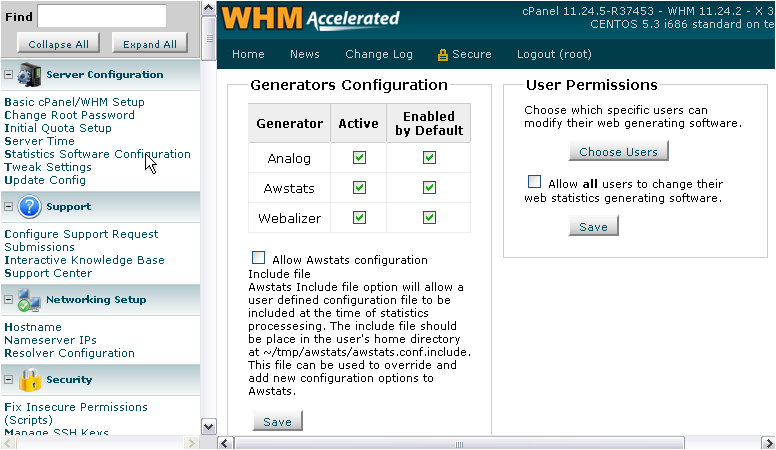Click sidebar scroll up arrow
The height and width of the screenshot is (450, 776).
tap(208, 8)
